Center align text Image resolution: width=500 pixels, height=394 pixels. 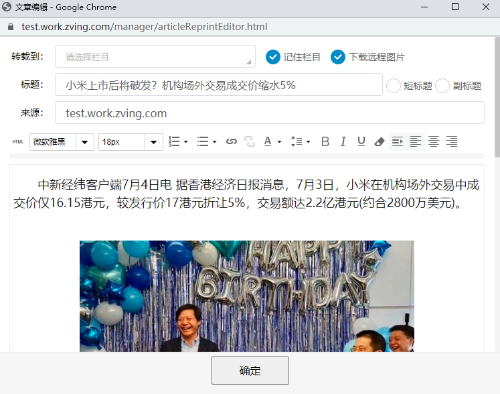click(x=433, y=142)
